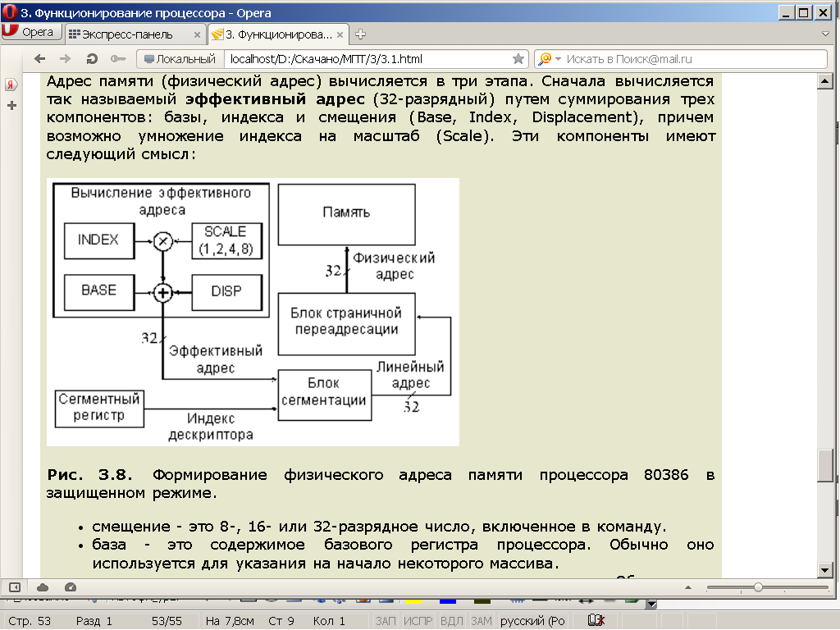840x630 pixels.
Task: Open the search engine selector dropdown
Action: (x=550, y=59)
